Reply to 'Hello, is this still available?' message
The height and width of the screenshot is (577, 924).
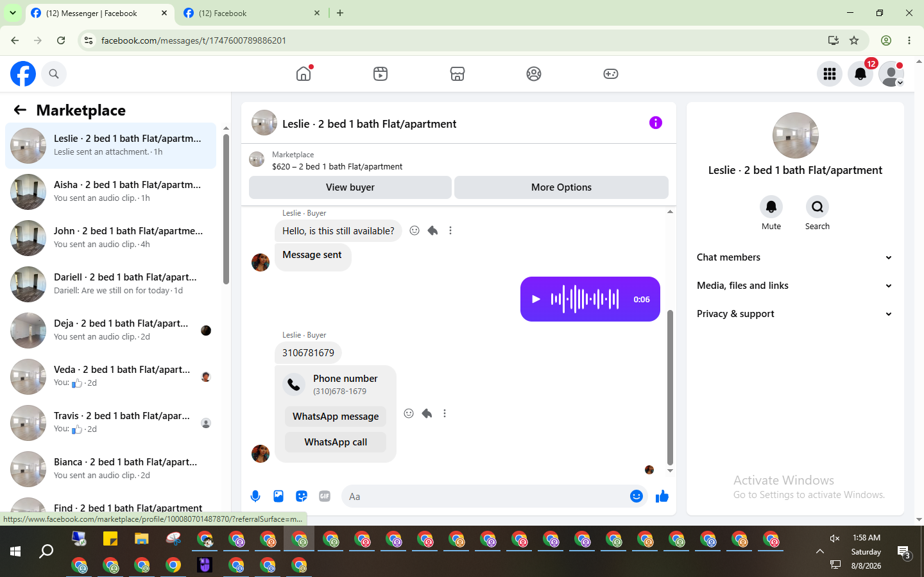click(432, 230)
